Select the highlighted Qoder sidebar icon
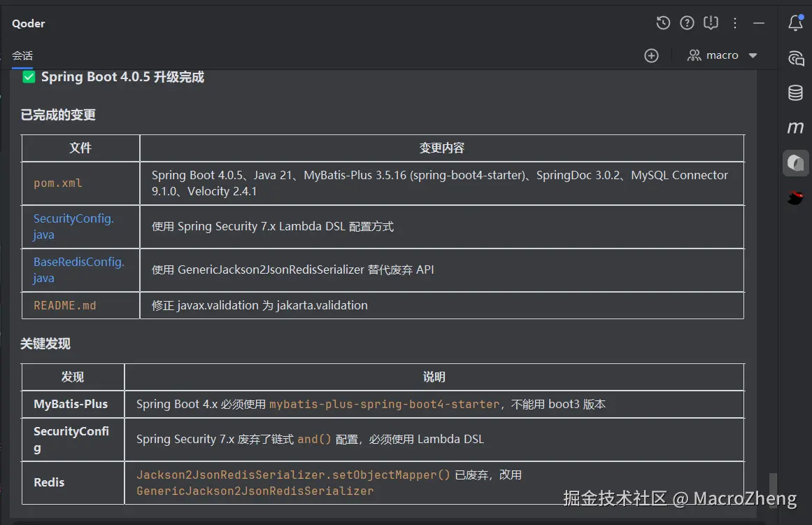812x525 pixels. (x=795, y=162)
